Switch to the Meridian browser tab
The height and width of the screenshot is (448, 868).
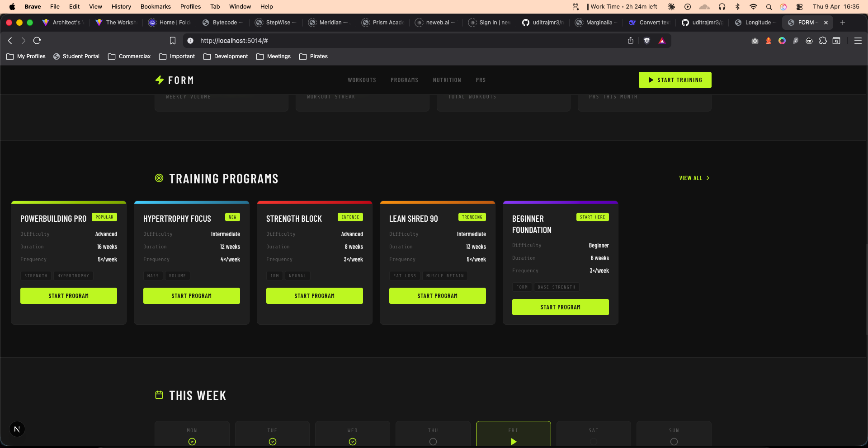tap(330, 23)
